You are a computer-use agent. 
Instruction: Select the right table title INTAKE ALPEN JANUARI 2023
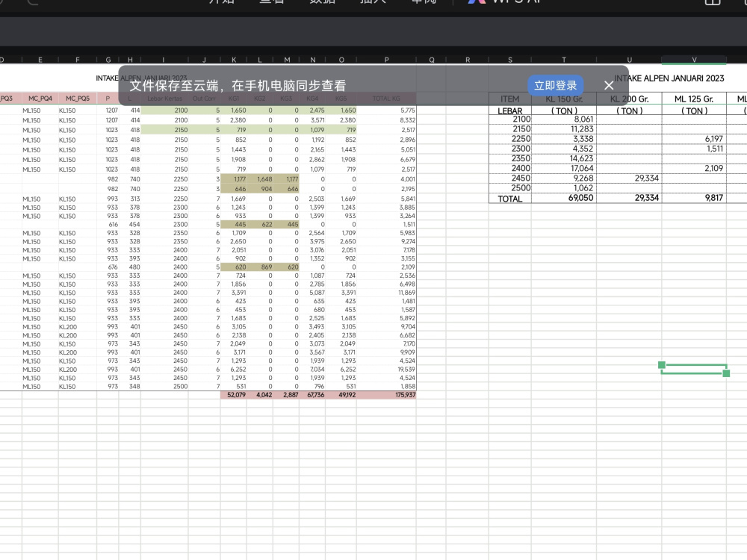(669, 78)
